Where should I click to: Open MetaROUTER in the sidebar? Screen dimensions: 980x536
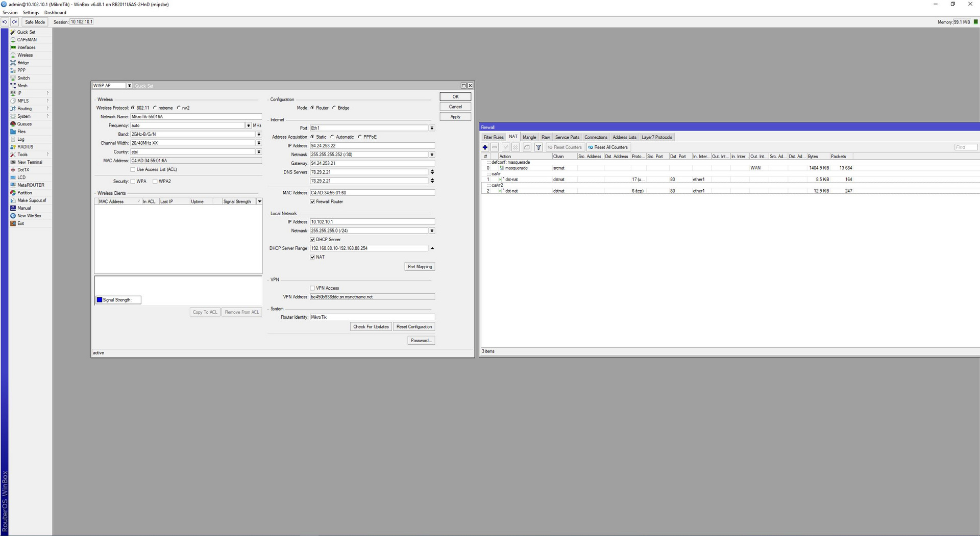(x=30, y=185)
